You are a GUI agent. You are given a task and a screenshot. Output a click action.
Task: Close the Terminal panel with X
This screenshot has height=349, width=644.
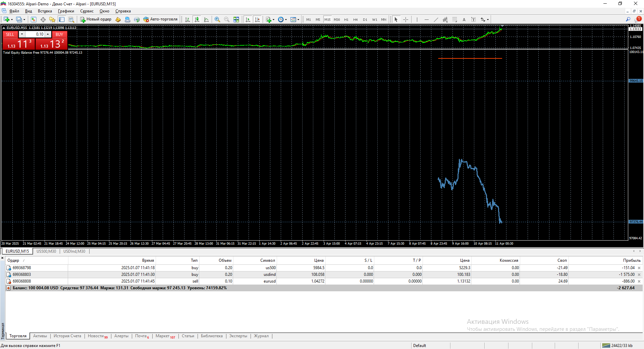pos(2,258)
